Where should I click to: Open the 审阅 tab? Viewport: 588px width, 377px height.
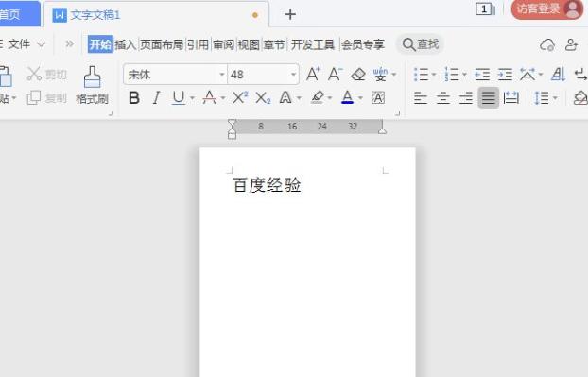click(223, 44)
